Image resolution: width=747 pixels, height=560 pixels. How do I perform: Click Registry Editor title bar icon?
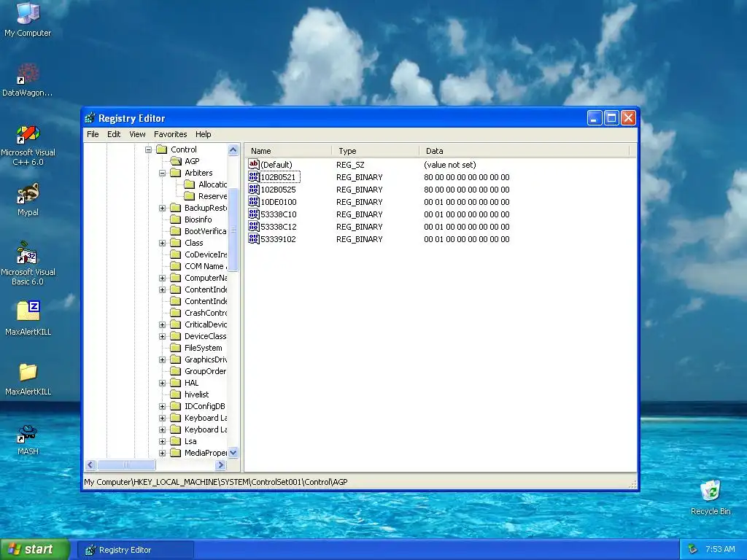click(x=90, y=118)
